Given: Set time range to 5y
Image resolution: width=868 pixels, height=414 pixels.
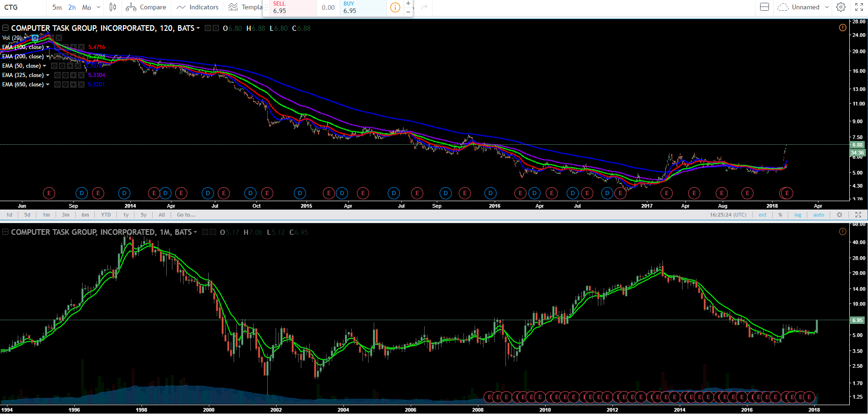Looking at the screenshot, I should tap(144, 215).
